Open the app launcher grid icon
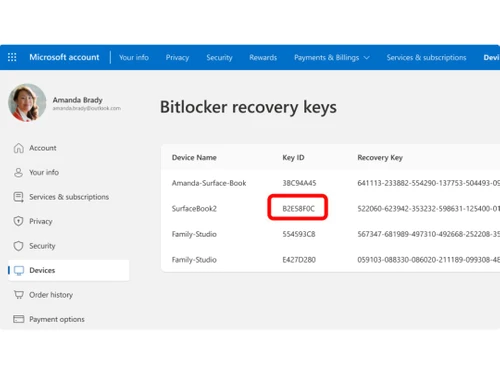500x375 pixels. (12, 57)
